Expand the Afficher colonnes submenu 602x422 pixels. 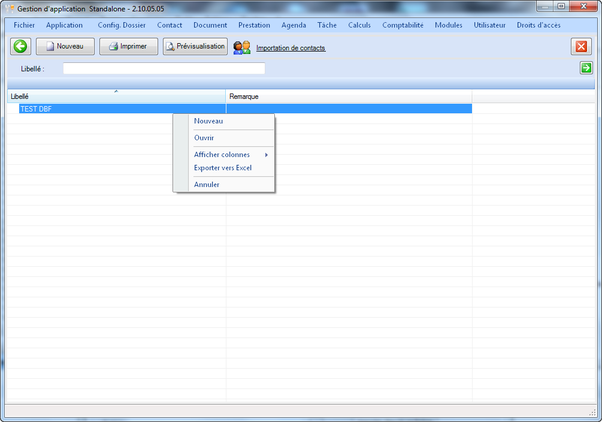click(x=224, y=155)
